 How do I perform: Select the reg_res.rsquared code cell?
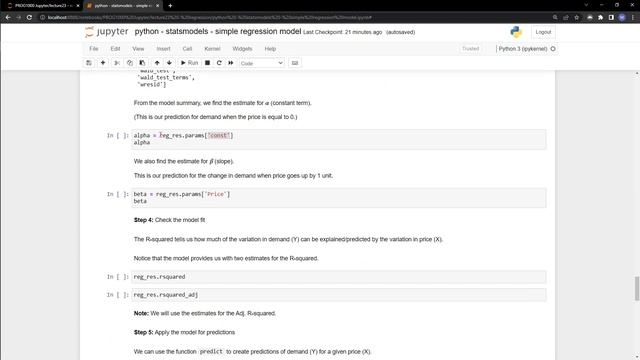[x=339, y=277]
